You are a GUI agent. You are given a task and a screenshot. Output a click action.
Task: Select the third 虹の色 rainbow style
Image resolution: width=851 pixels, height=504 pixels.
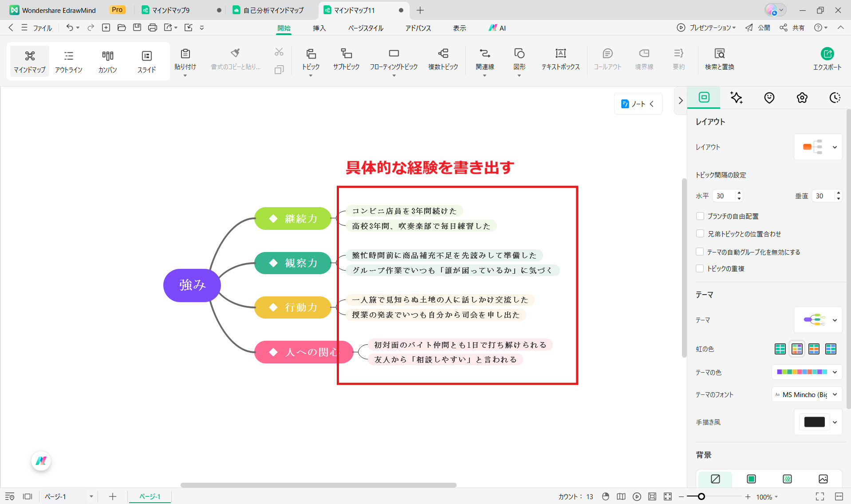point(814,349)
